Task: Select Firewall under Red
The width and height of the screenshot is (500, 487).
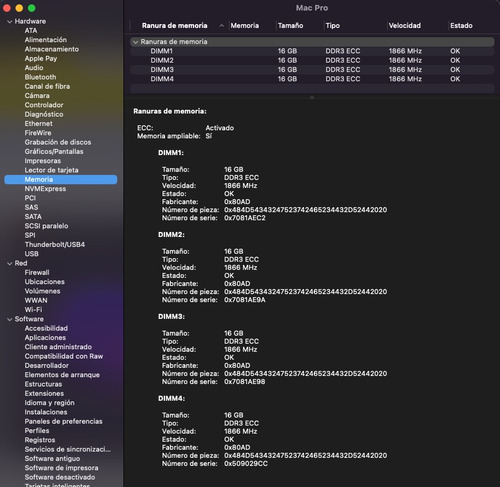Action: click(37, 273)
